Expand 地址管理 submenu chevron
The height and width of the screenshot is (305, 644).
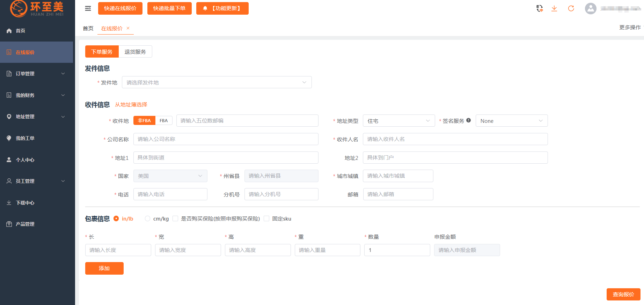pyautogui.click(x=63, y=117)
